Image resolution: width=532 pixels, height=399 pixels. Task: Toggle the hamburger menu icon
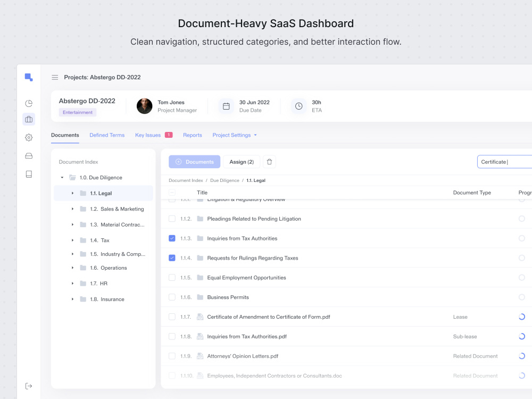(x=55, y=77)
